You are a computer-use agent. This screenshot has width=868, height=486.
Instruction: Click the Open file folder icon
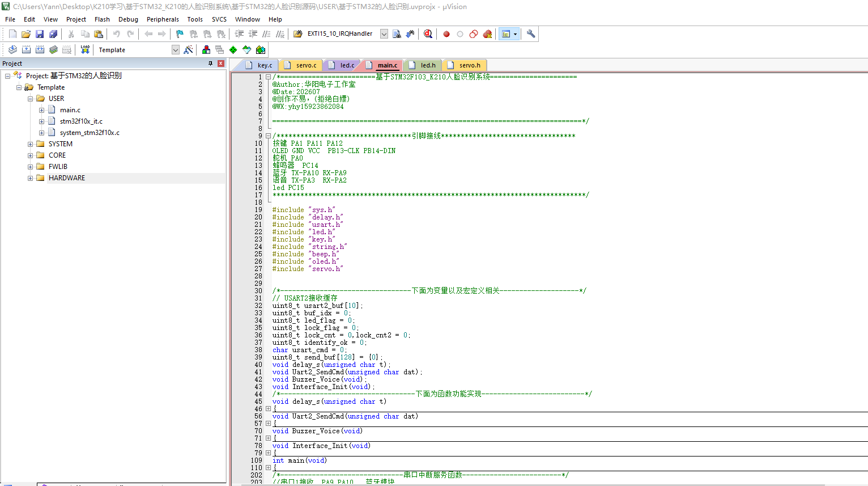pos(26,34)
